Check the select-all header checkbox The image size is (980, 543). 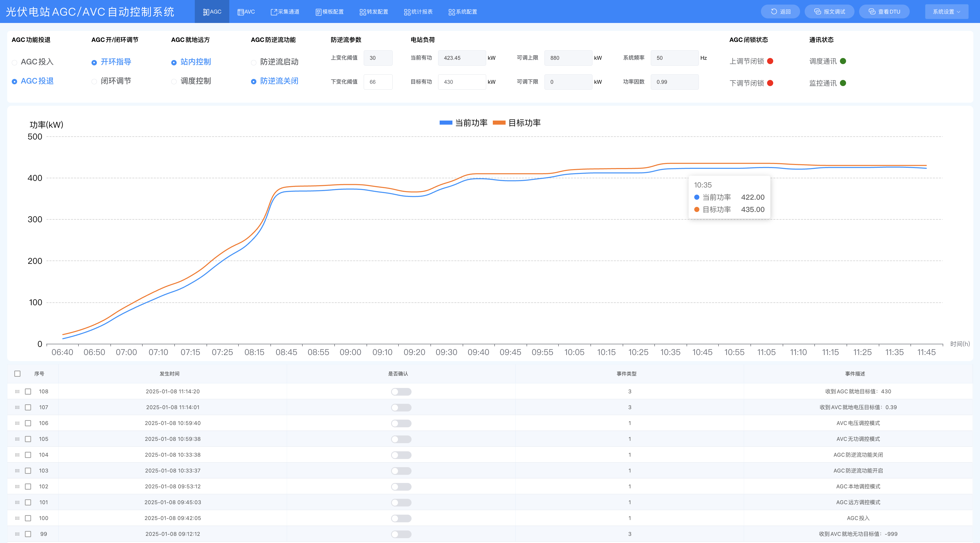point(17,373)
